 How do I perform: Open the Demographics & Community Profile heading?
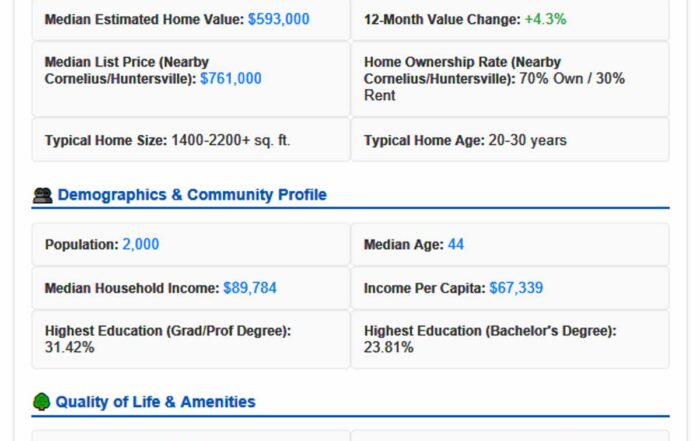coord(192,195)
